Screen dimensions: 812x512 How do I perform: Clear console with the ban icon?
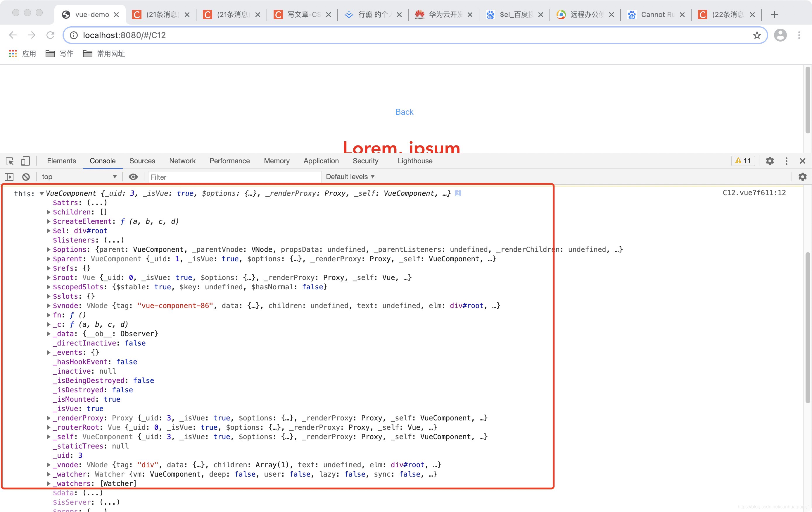pyautogui.click(x=26, y=177)
